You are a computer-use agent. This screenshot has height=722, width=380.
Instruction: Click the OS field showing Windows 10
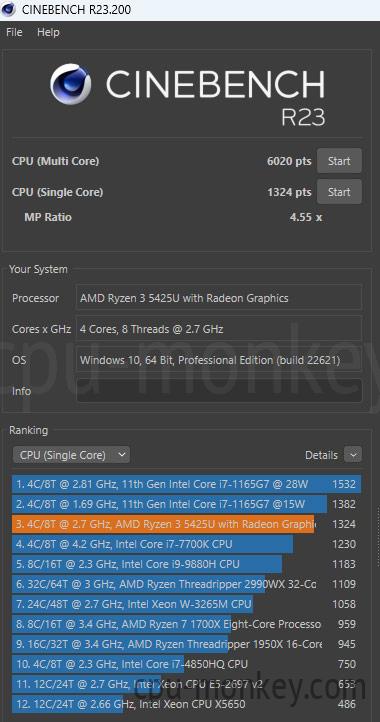219,360
